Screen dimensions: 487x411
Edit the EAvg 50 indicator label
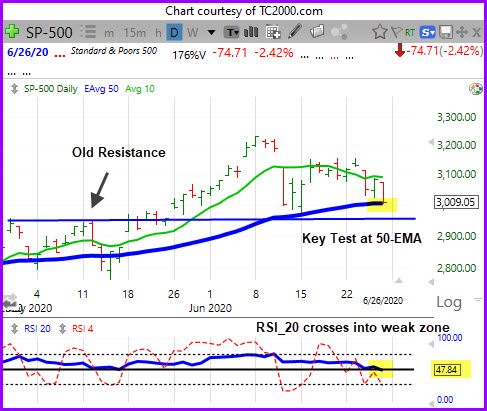pos(101,89)
